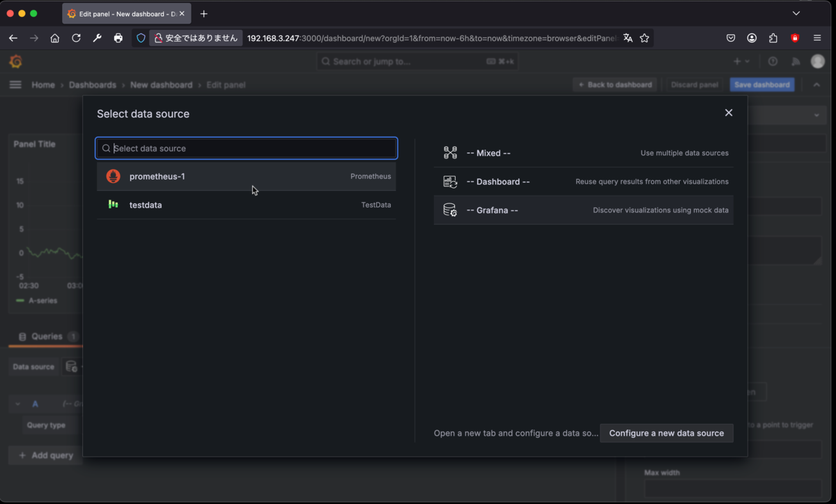This screenshot has width=836, height=504.
Task: Click the testdata green bars icon
Action: click(113, 205)
